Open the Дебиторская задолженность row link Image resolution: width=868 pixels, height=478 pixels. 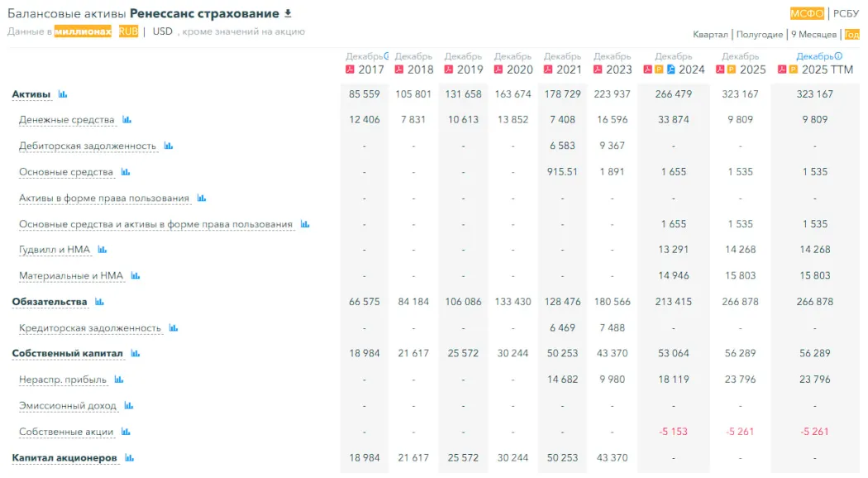click(x=88, y=146)
